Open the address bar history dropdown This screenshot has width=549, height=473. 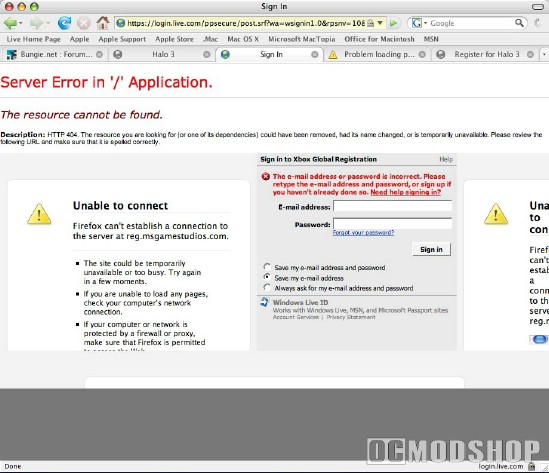point(380,23)
